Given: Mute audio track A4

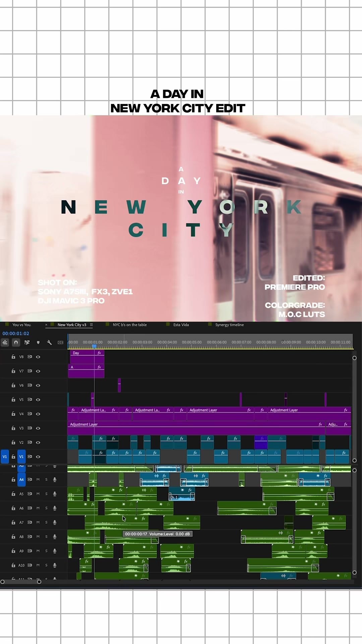Looking at the screenshot, I should tap(38, 480).
